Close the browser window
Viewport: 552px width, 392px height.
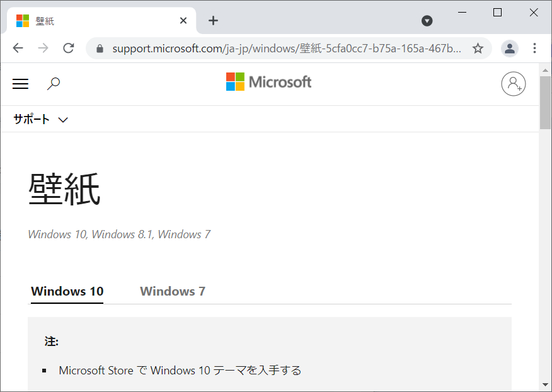[533, 13]
